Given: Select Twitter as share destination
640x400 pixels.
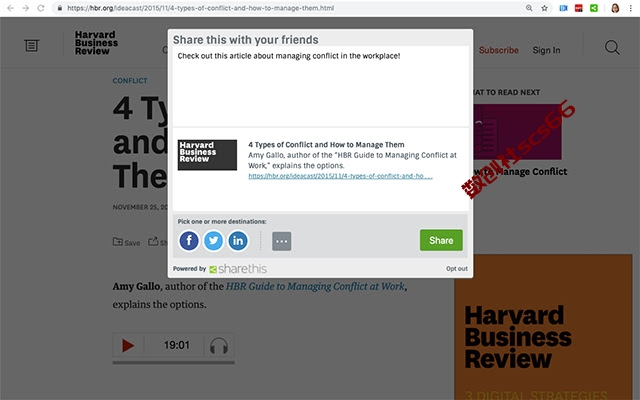Looking at the screenshot, I should click(x=213, y=241).
